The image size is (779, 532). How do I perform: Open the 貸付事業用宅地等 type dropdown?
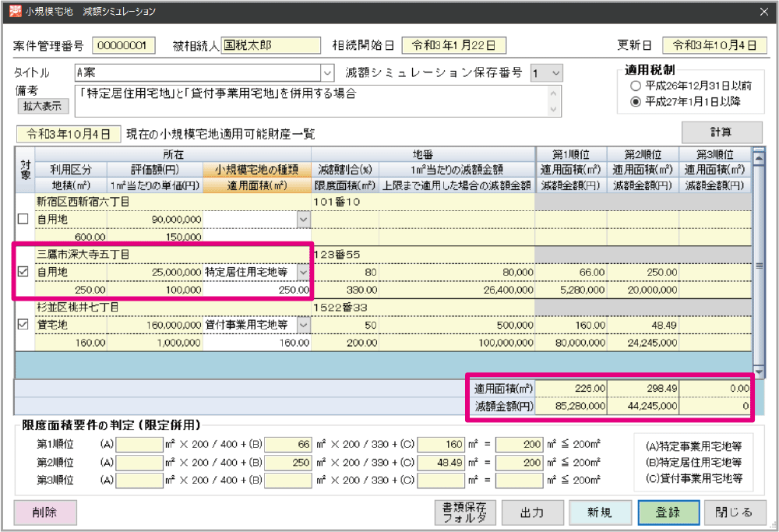point(303,325)
